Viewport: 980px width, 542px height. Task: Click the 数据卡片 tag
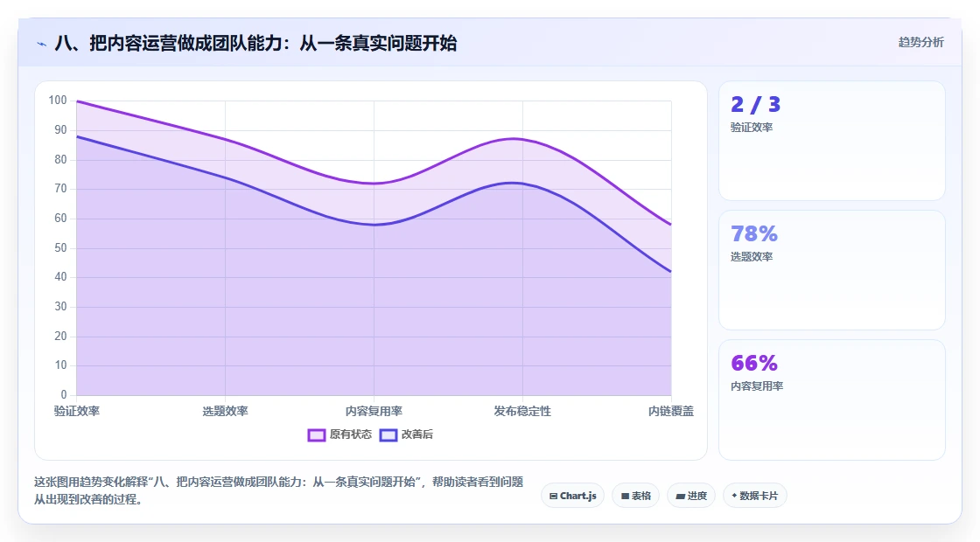click(755, 496)
